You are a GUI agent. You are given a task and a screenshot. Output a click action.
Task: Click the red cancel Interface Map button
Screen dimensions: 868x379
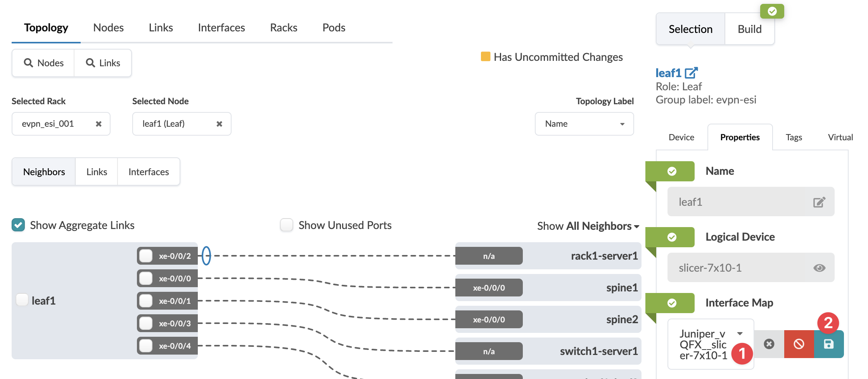[799, 344]
